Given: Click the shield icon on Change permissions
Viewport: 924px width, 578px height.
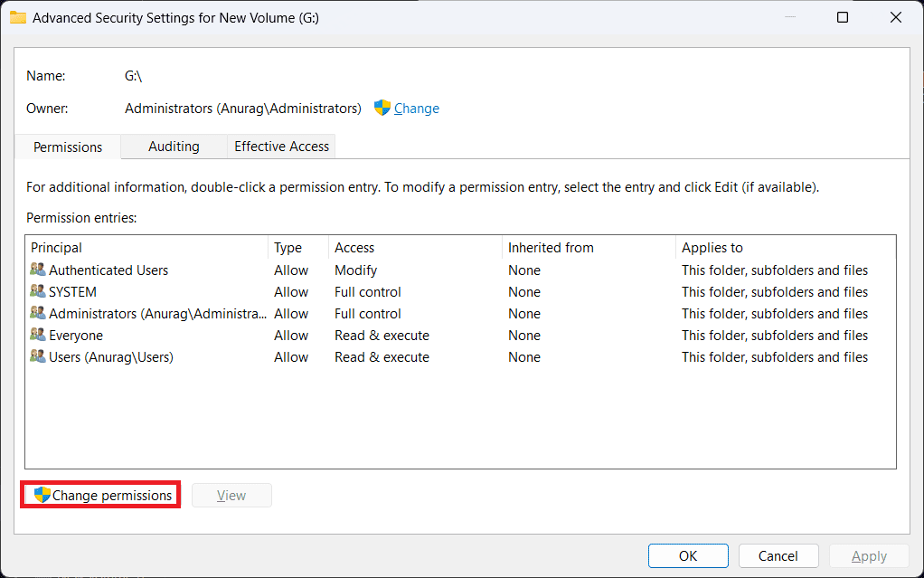Looking at the screenshot, I should pos(42,495).
